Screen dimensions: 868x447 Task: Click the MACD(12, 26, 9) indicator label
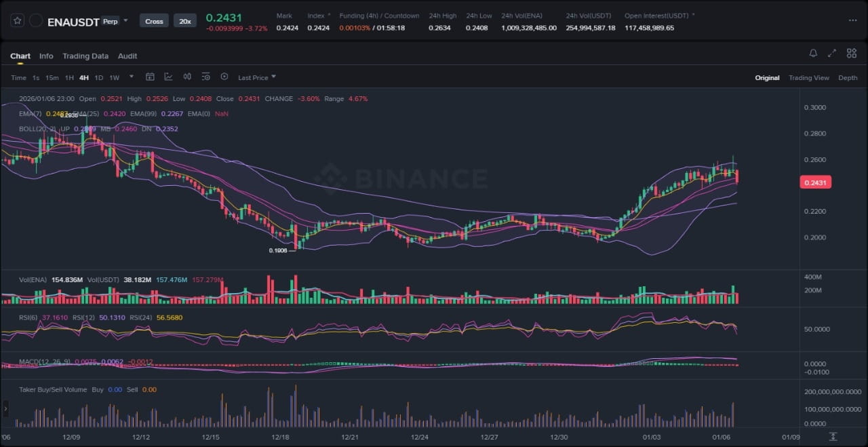click(44, 362)
